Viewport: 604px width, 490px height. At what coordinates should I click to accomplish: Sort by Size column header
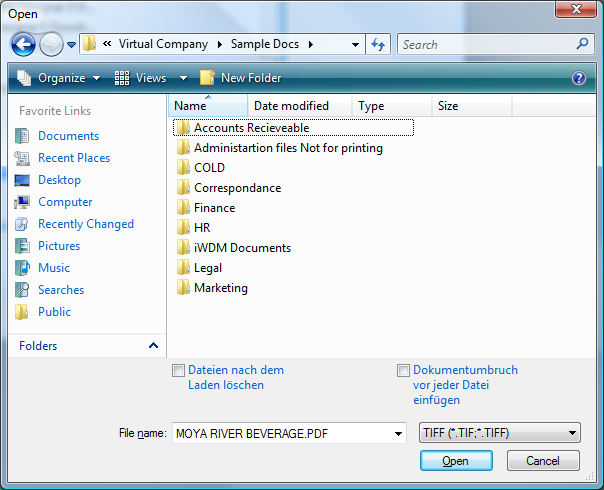[471, 106]
